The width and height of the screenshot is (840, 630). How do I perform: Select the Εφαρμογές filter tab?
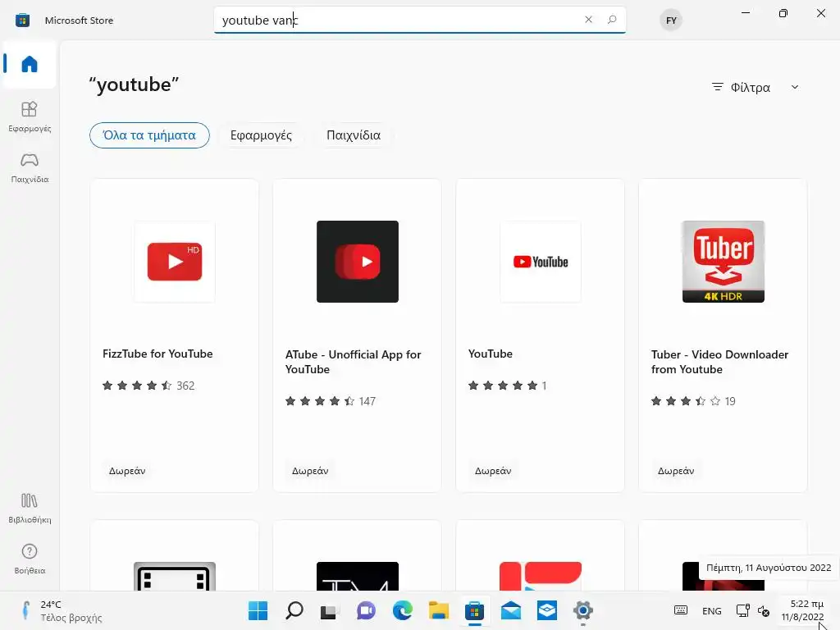261,135
